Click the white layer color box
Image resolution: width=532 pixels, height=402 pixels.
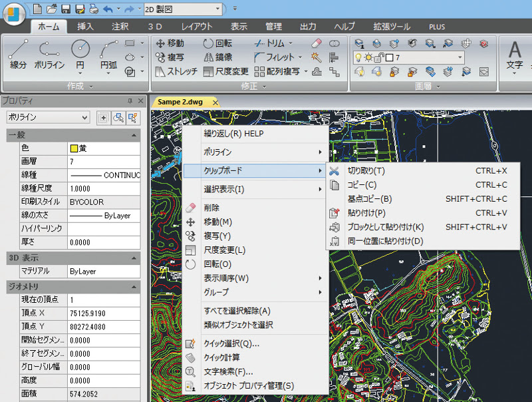click(390, 58)
